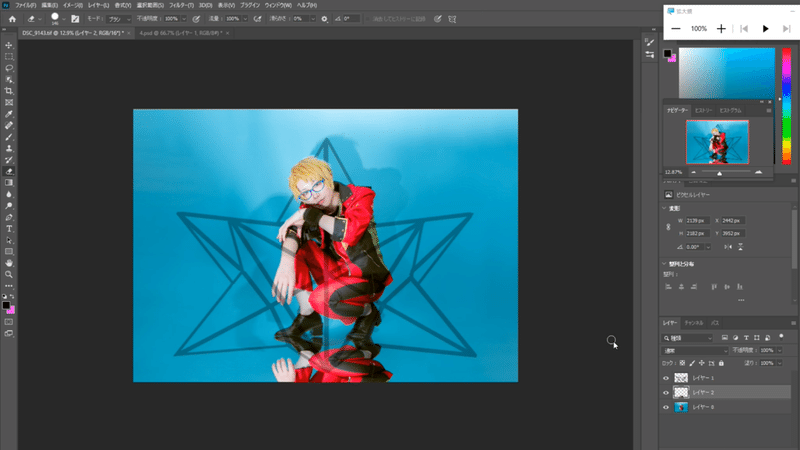
Task: Toggle lock position icon
Action: [702, 363]
